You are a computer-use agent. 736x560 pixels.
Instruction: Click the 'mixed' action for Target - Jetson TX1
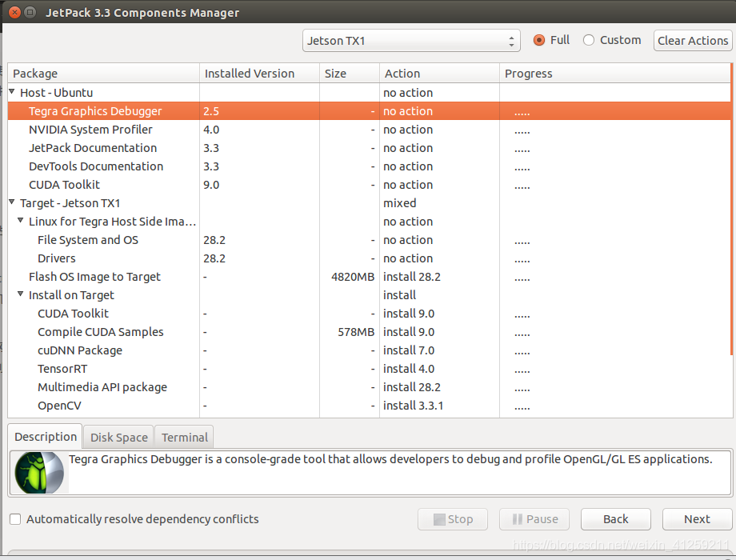pos(399,202)
